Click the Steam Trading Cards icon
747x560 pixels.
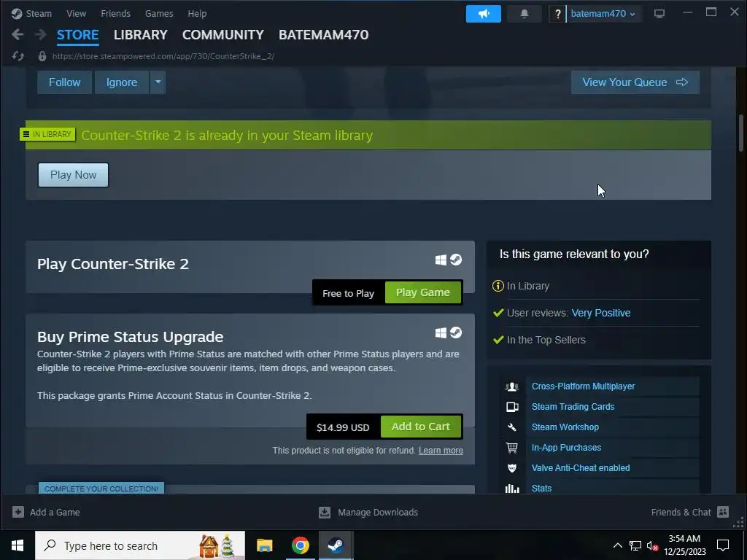tap(511, 407)
